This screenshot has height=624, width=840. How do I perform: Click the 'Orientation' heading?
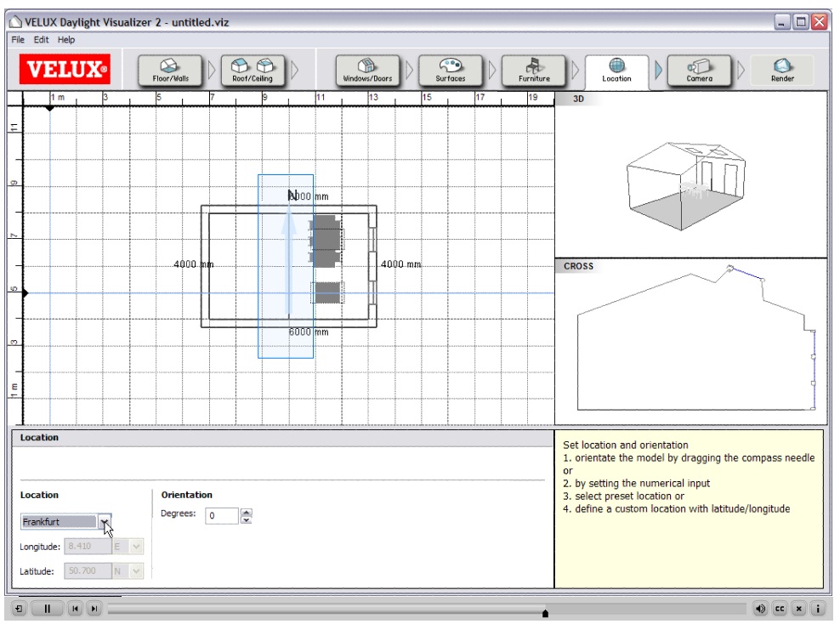(186, 495)
